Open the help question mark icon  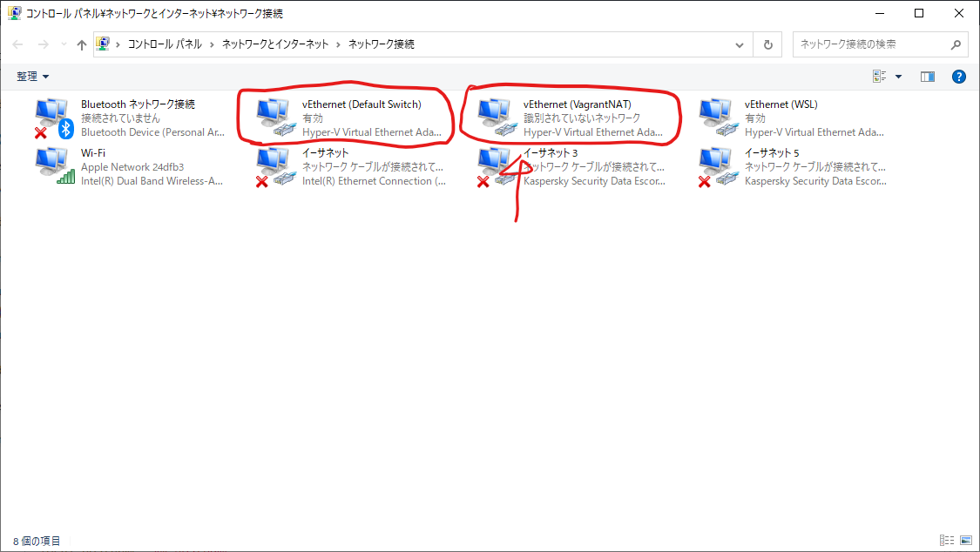[959, 77]
